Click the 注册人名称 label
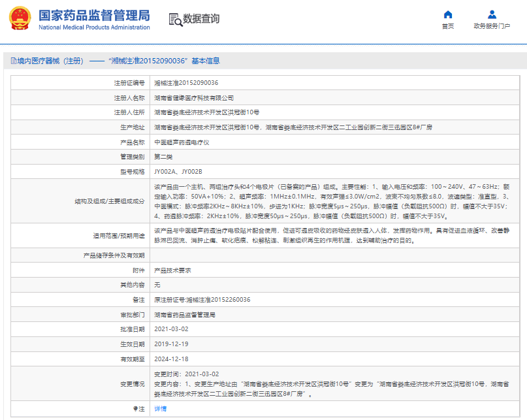Screen dimensions: 527x420 (129, 98)
